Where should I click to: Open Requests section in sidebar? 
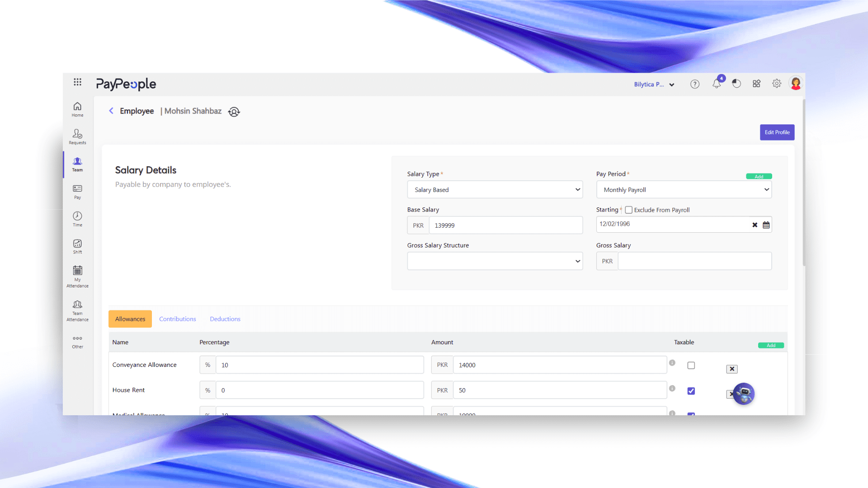[77, 136]
